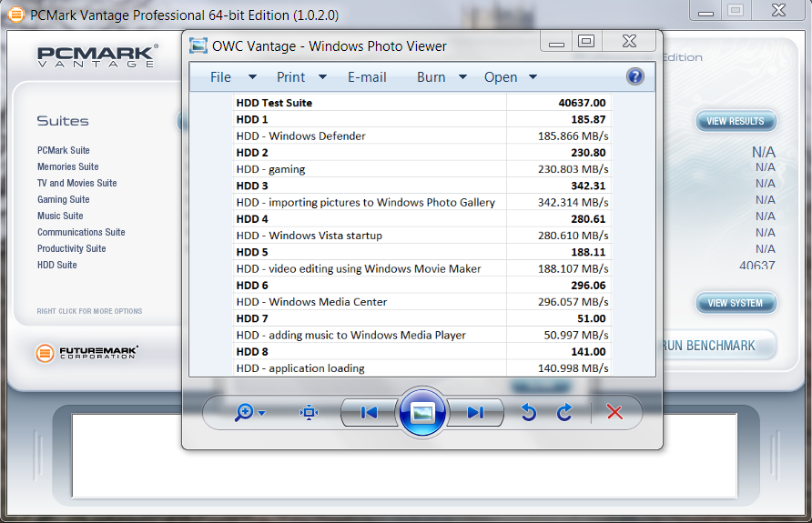Open the Print menu in Photo Viewer
This screenshot has height=523, width=812.
(290, 77)
